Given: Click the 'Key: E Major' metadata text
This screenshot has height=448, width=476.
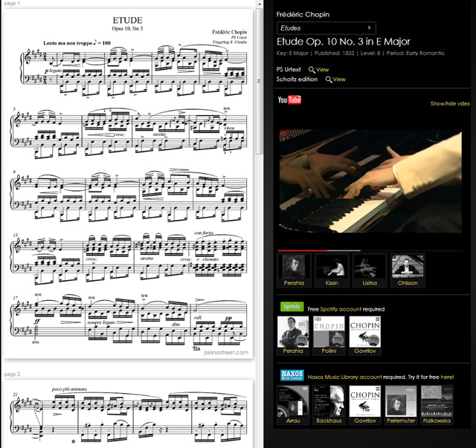Looking at the screenshot, I should (x=292, y=53).
